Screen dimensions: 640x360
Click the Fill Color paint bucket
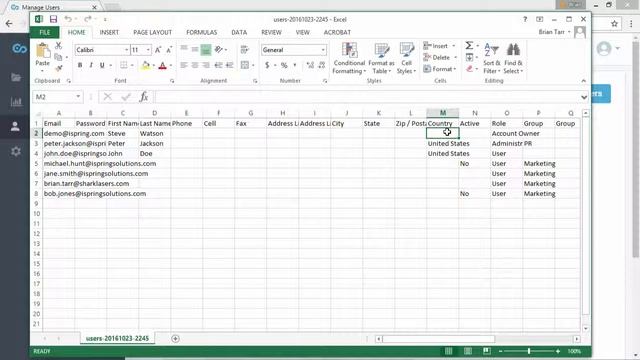pyautogui.click(x=145, y=65)
